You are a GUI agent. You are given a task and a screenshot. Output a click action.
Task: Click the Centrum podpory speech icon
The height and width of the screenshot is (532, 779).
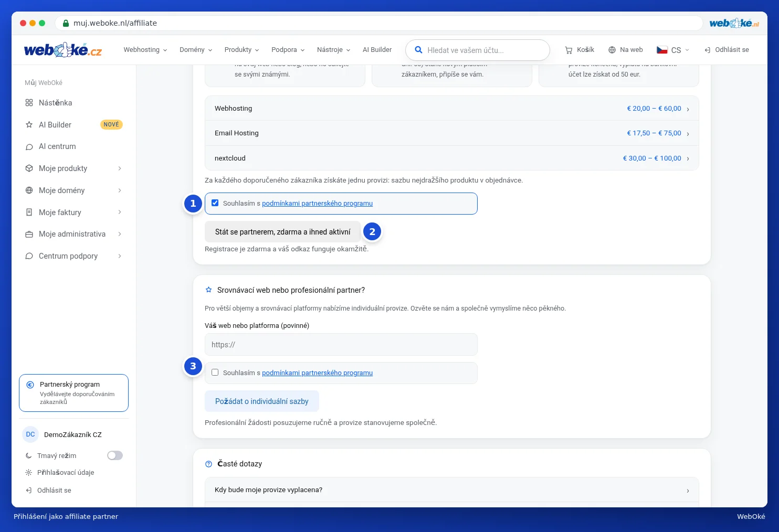coord(29,256)
